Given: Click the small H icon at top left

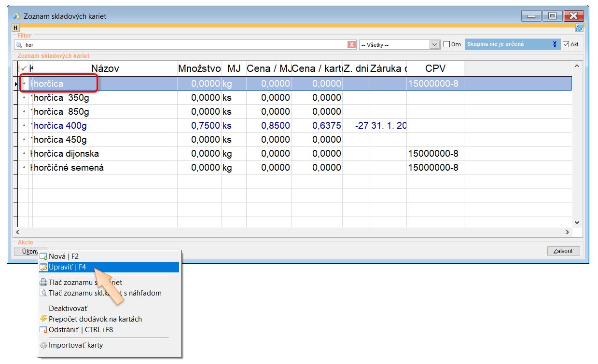Looking at the screenshot, I should coord(15,28).
